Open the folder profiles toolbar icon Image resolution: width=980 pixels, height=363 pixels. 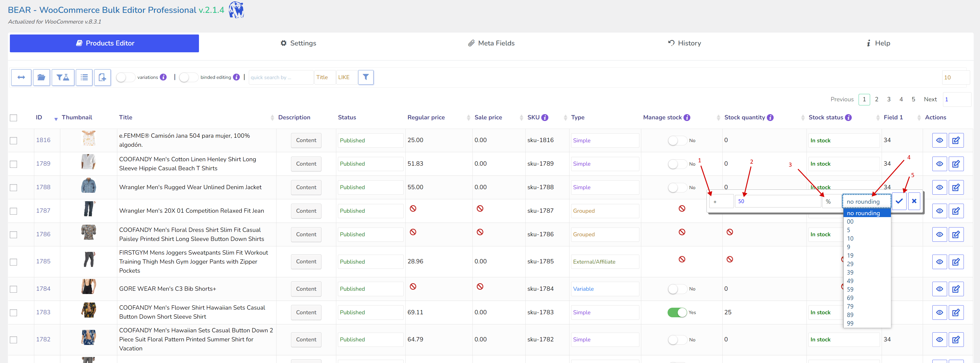[x=41, y=77]
